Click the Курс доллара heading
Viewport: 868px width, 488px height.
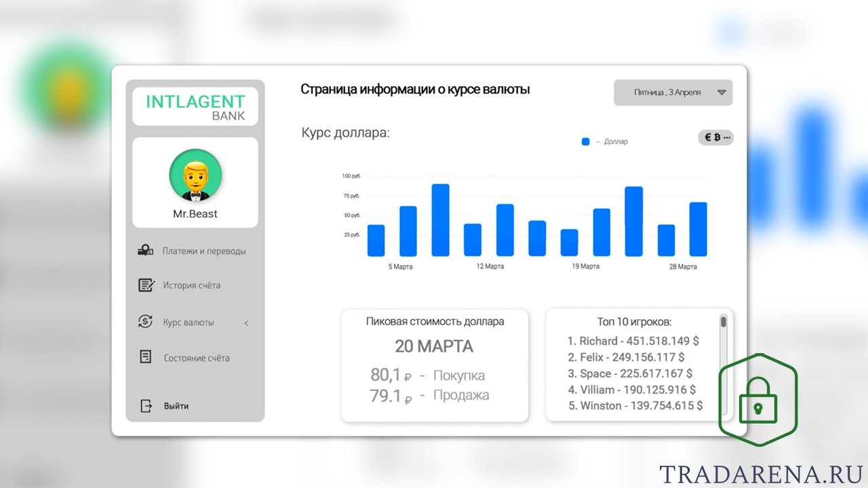click(346, 133)
